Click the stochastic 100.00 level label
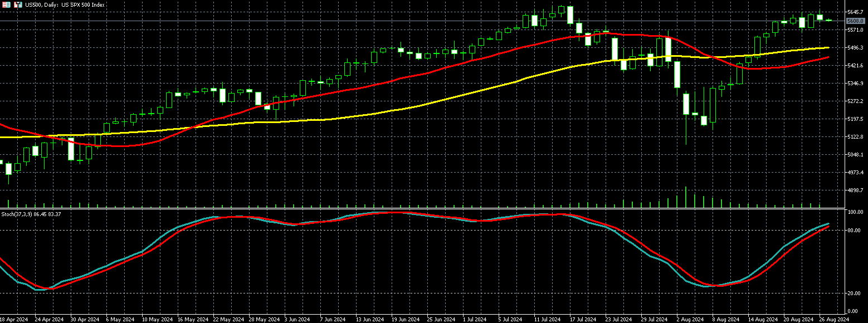This screenshot has height=323, width=868. point(855,212)
